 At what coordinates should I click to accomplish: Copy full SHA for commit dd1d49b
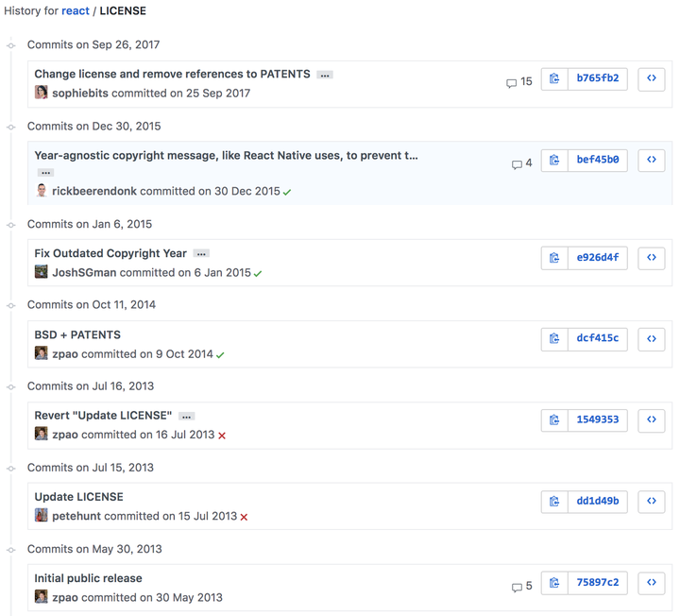[554, 502]
